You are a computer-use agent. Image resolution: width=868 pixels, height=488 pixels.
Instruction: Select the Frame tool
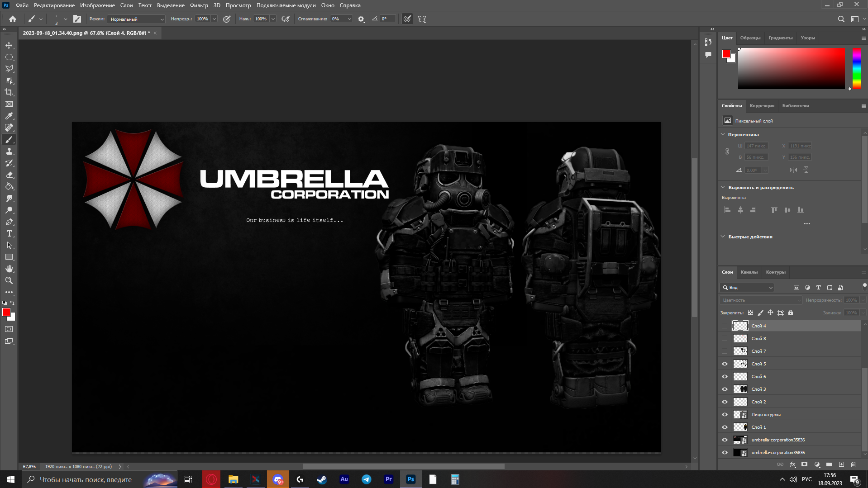pos(9,104)
